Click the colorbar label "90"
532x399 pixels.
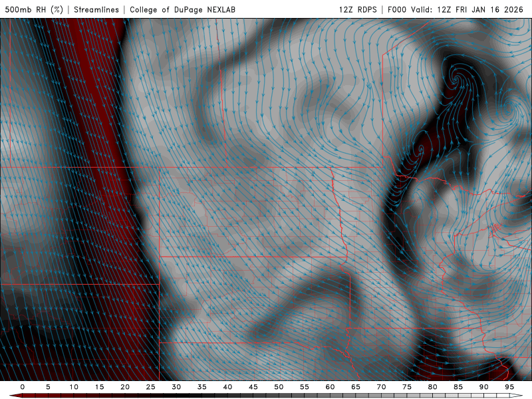coord(483,387)
